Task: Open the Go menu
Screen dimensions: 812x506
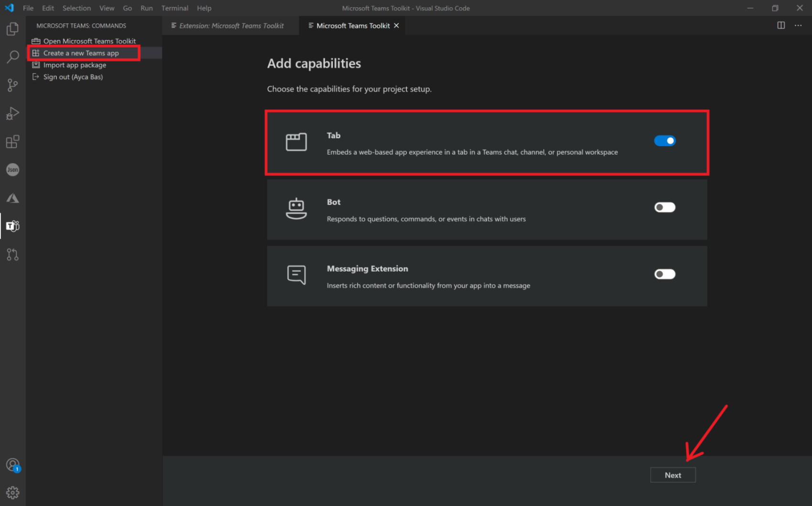Action: [x=127, y=8]
